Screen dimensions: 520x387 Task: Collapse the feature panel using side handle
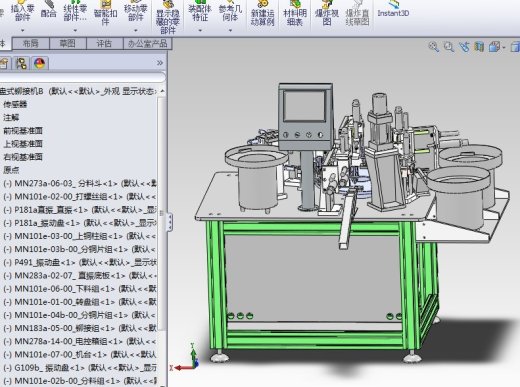[x=170, y=222]
